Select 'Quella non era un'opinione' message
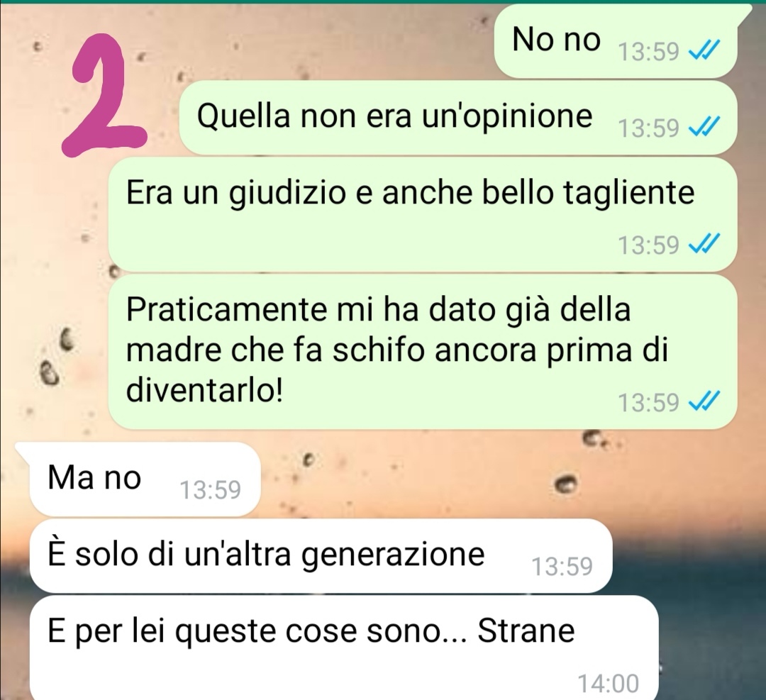The image size is (766, 700). (458, 118)
